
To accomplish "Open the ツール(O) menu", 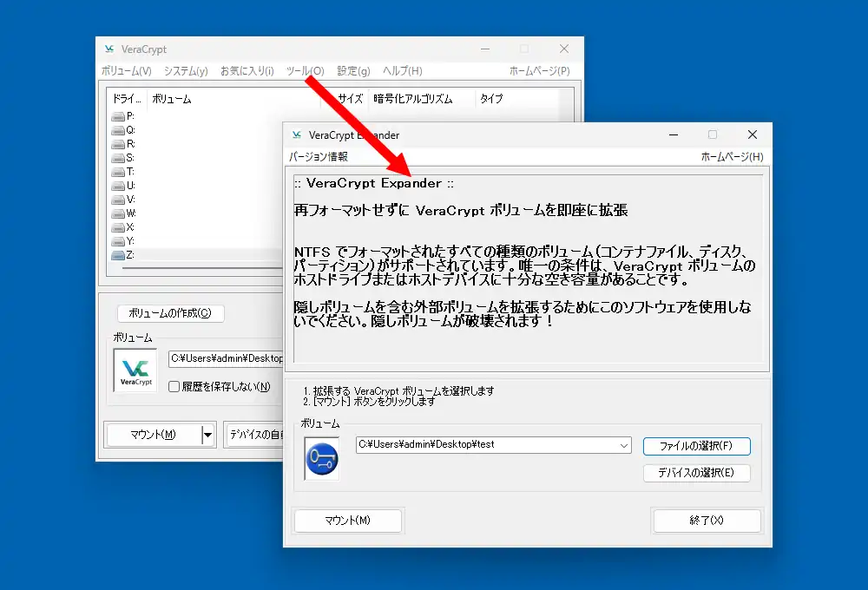I will (303, 70).
